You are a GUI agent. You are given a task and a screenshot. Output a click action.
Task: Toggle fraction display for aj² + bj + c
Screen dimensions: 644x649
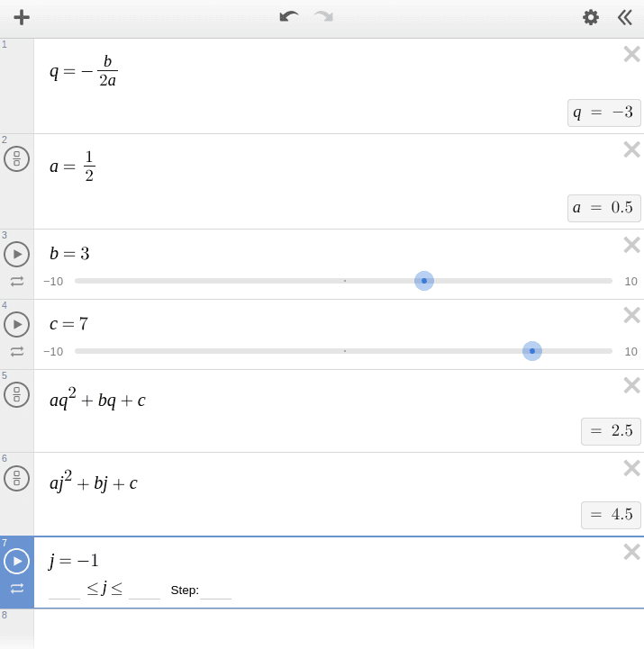click(16, 478)
